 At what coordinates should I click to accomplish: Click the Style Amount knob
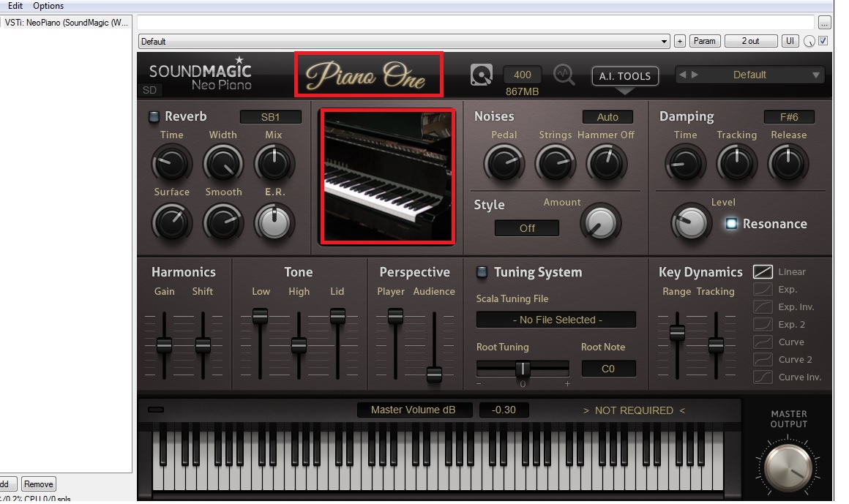click(600, 222)
